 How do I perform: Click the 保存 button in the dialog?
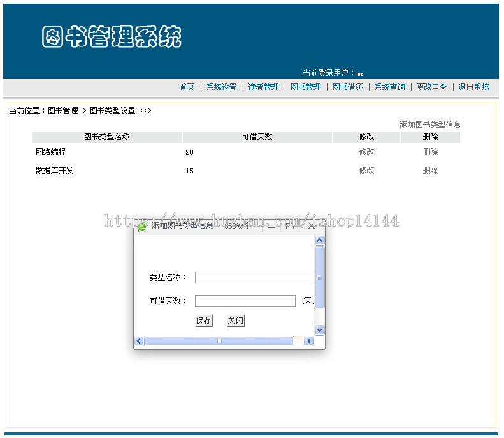[204, 320]
